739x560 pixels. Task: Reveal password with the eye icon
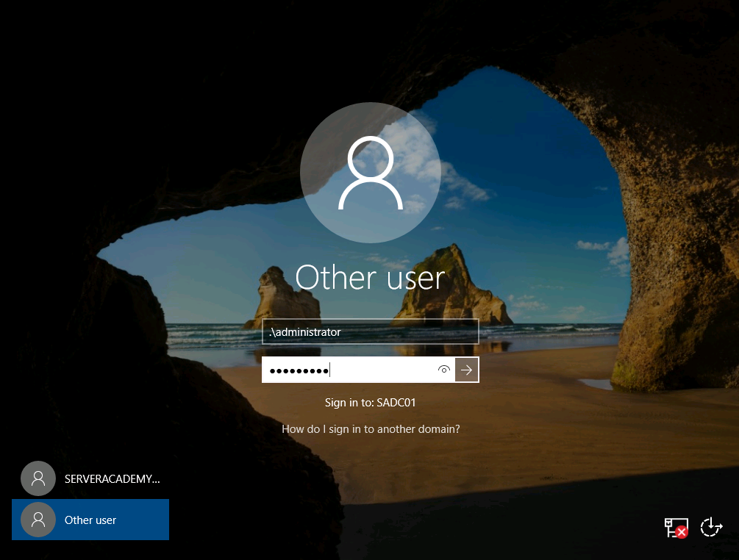point(444,370)
